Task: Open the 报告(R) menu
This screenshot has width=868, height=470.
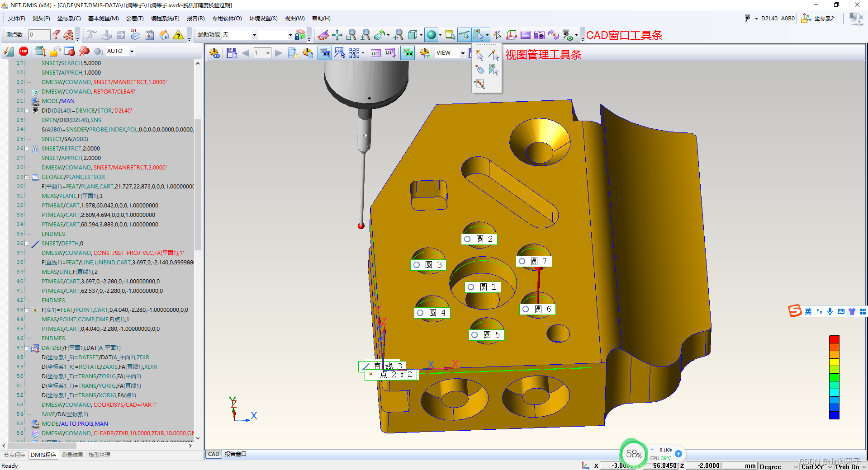Action: point(195,19)
